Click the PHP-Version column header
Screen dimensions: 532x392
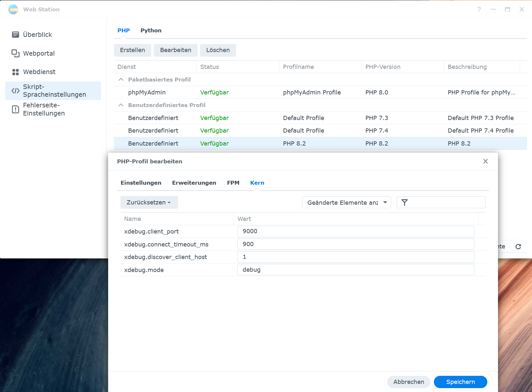(403, 67)
